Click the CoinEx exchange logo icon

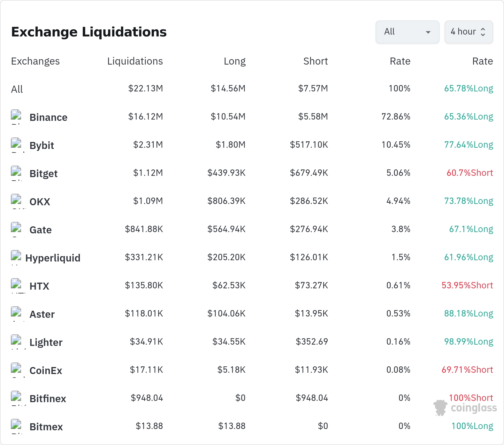pyautogui.click(x=16, y=370)
